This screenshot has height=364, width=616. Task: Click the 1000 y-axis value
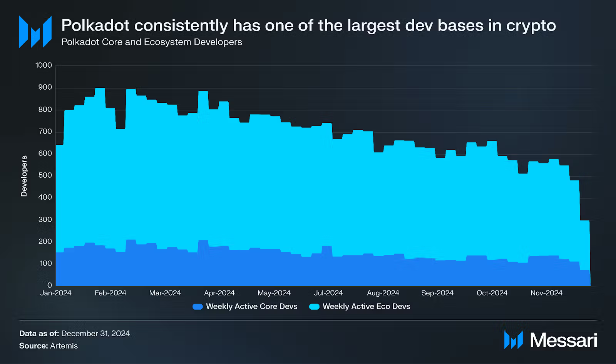click(x=44, y=65)
